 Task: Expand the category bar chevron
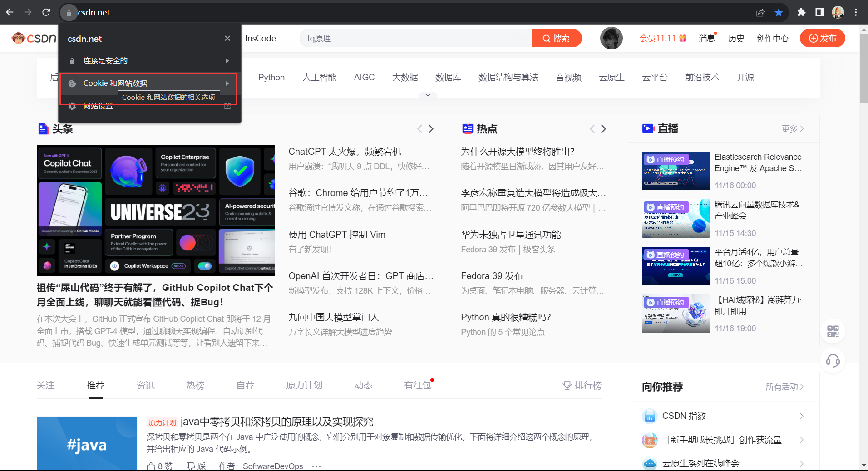(428, 95)
